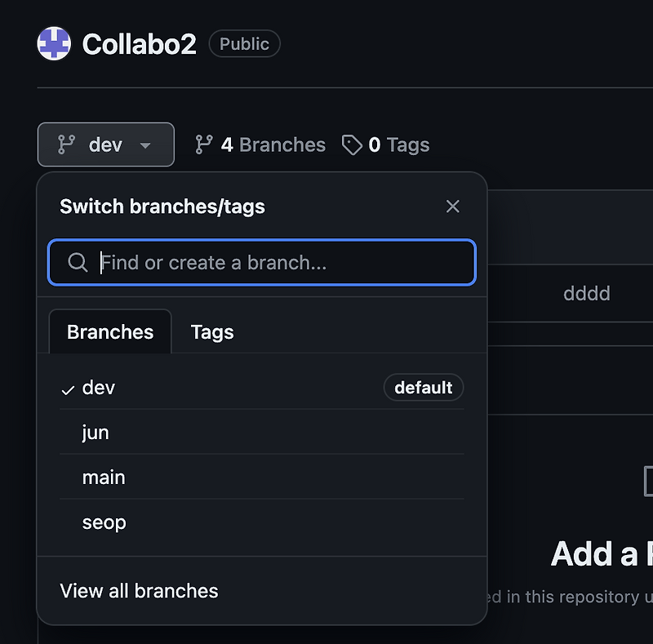Click the git branch icon in dev button
Image resolution: width=653 pixels, height=644 pixels.
tap(67, 144)
